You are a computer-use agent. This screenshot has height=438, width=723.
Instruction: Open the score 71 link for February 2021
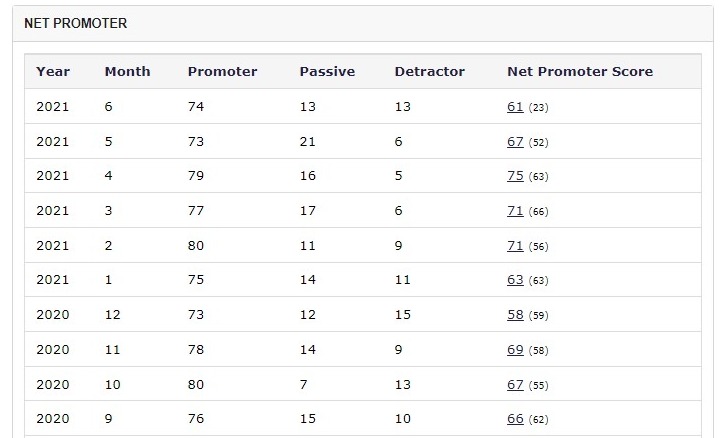click(515, 246)
